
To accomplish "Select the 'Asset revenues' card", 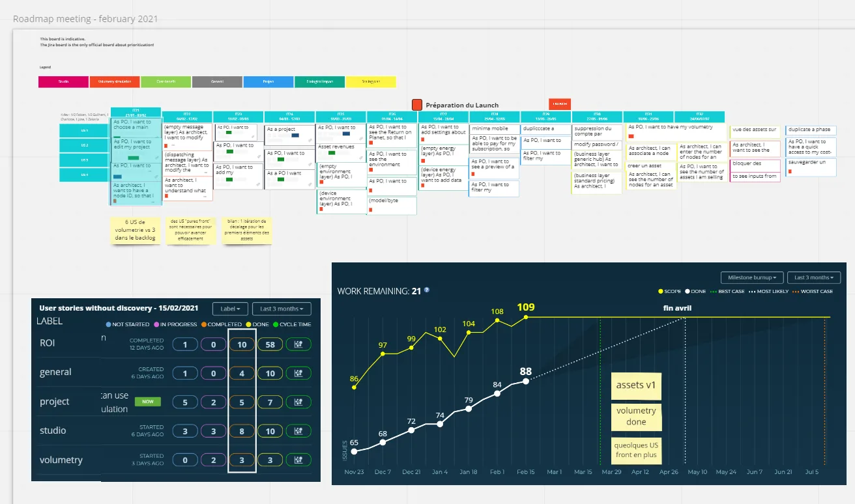I will click(x=341, y=151).
